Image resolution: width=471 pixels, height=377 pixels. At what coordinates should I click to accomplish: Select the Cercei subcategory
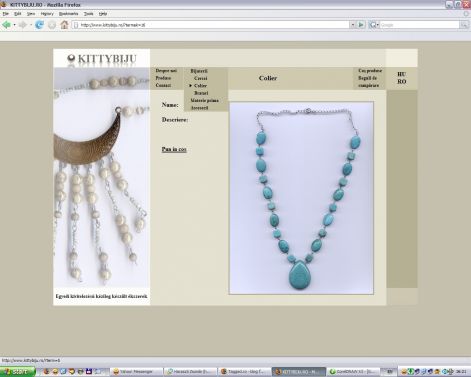pos(201,78)
